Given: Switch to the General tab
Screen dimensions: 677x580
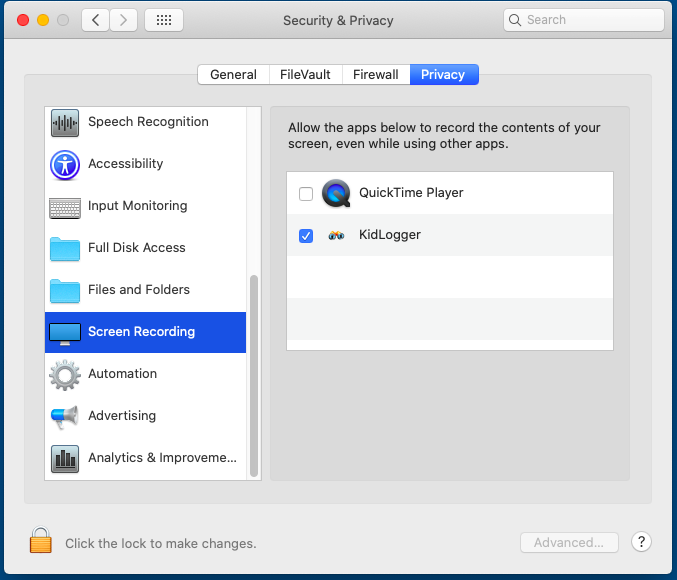Looking at the screenshot, I should click(233, 75).
